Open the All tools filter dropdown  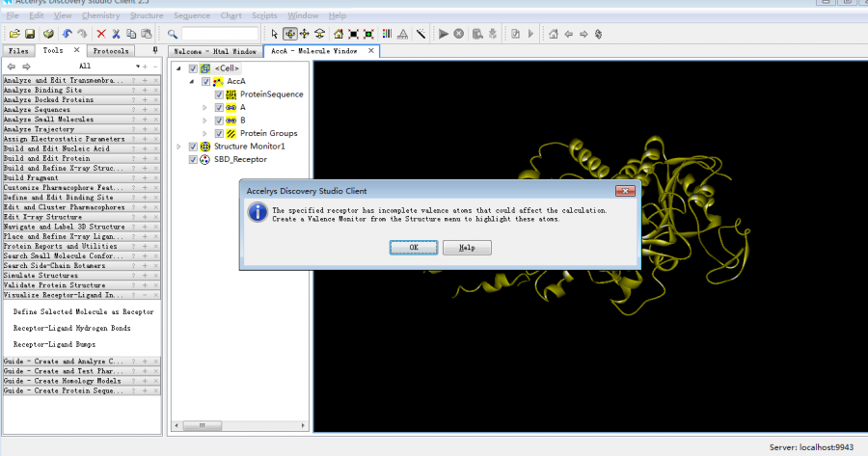pos(138,67)
